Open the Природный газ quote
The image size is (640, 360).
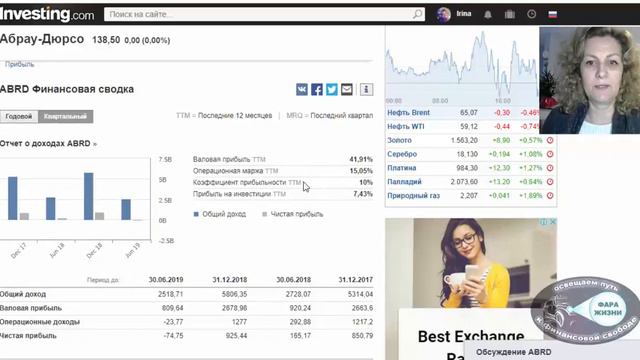(x=413, y=196)
